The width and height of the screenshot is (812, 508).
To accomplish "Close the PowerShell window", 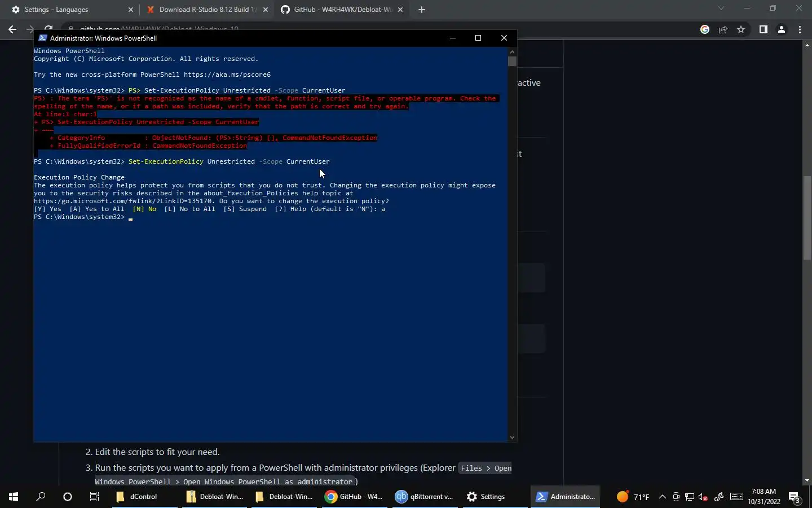I will tap(504, 38).
